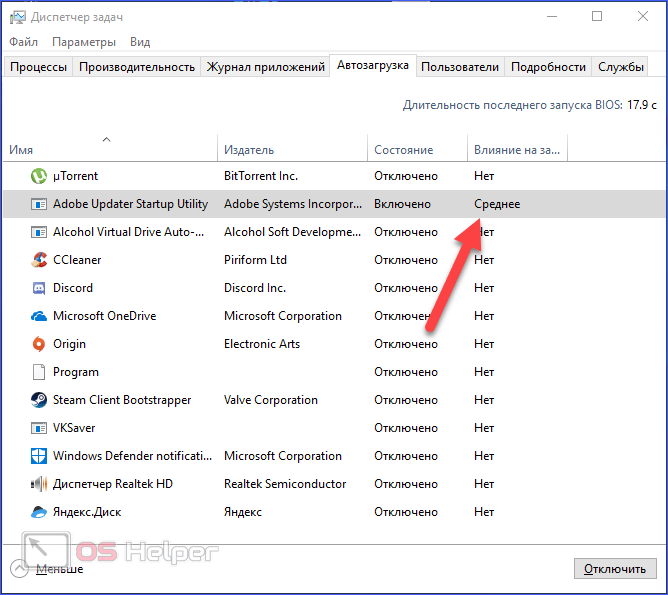Click Нет impact in Origin row
The height and width of the screenshot is (595, 668).
(x=484, y=344)
